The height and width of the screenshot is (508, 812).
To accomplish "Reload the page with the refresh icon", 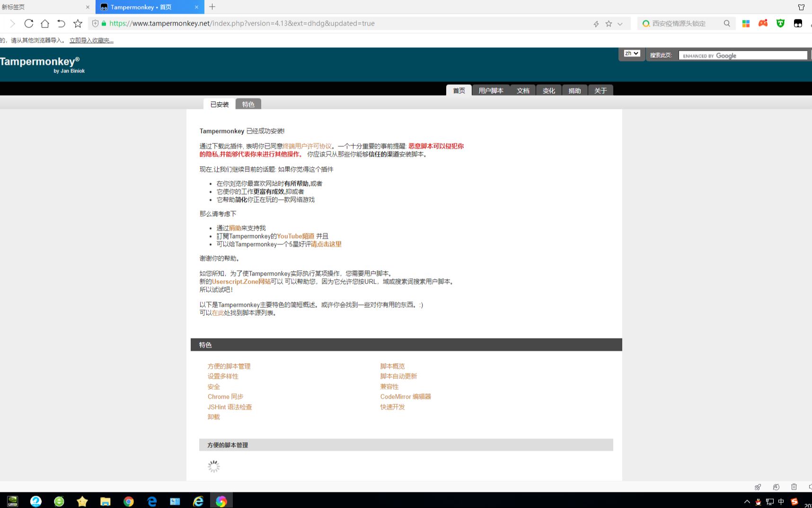I will point(29,23).
